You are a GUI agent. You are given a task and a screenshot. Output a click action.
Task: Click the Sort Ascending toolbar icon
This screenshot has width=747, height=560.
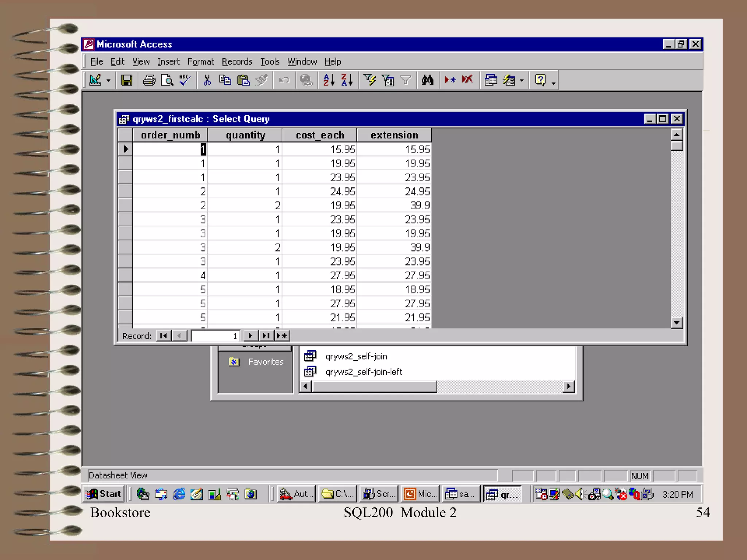[x=329, y=80]
